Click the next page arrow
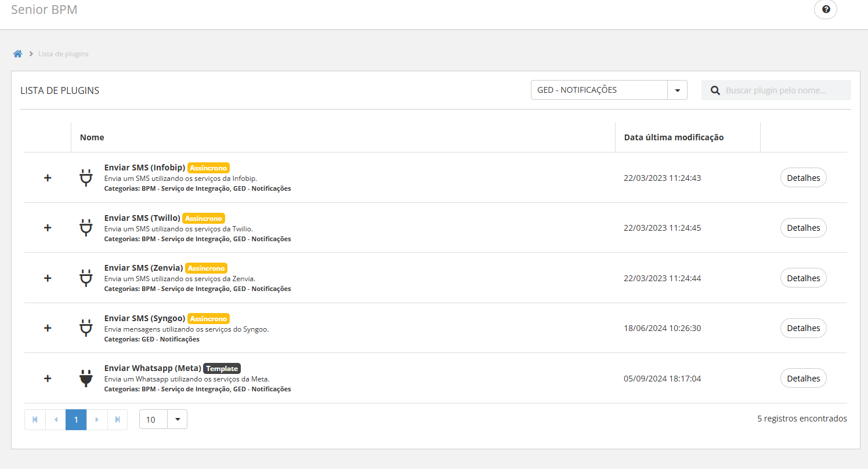The image size is (868, 469). coord(97,419)
